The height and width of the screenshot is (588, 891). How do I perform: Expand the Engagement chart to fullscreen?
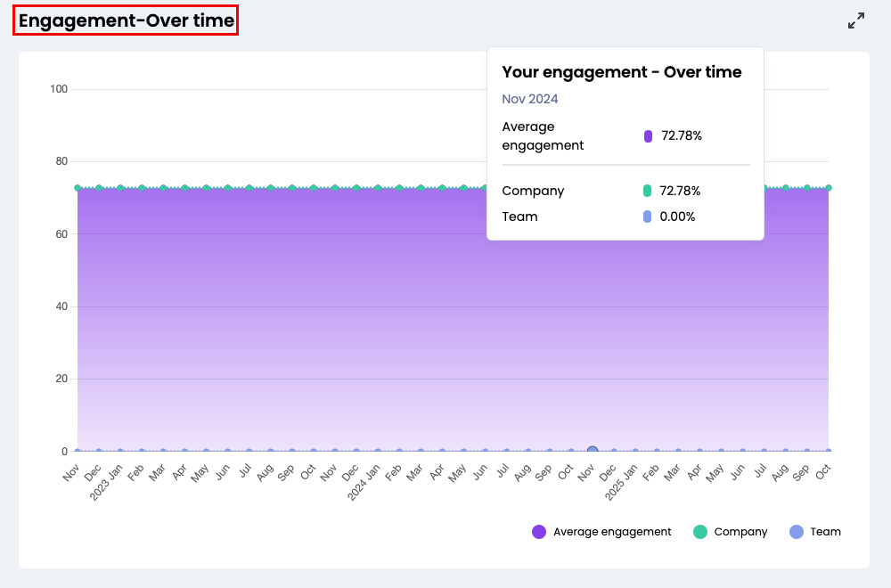pos(856,20)
